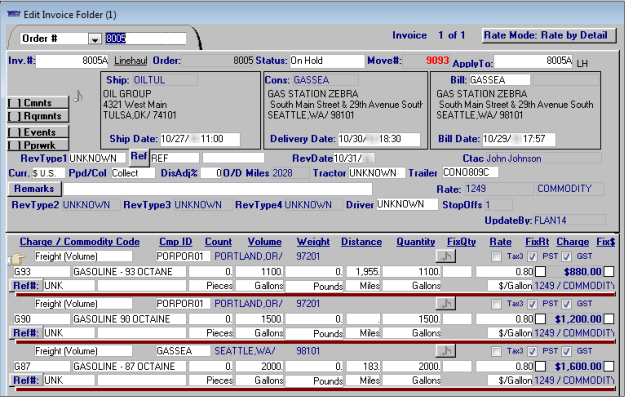
Task: Open the Events button
Action: [x=38, y=132]
